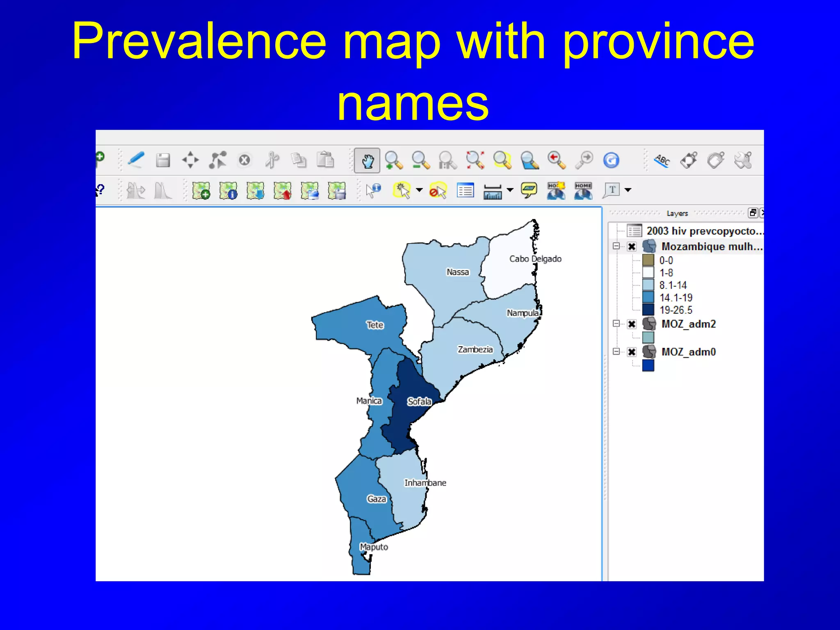The width and height of the screenshot is (840, 630).
Task: Click the MOZ_adm2 teal symbol swatch
Action: [648, 338]
